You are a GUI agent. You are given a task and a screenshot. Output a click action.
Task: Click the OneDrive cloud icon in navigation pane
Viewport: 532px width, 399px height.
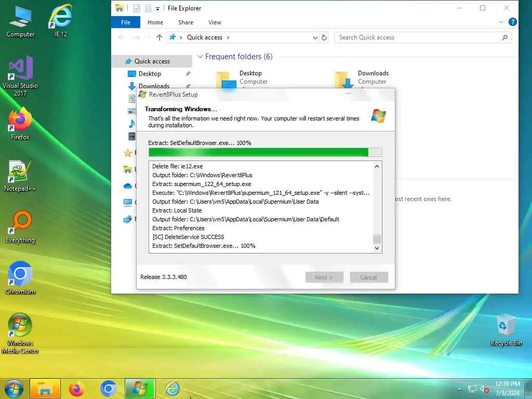(128, 185)
